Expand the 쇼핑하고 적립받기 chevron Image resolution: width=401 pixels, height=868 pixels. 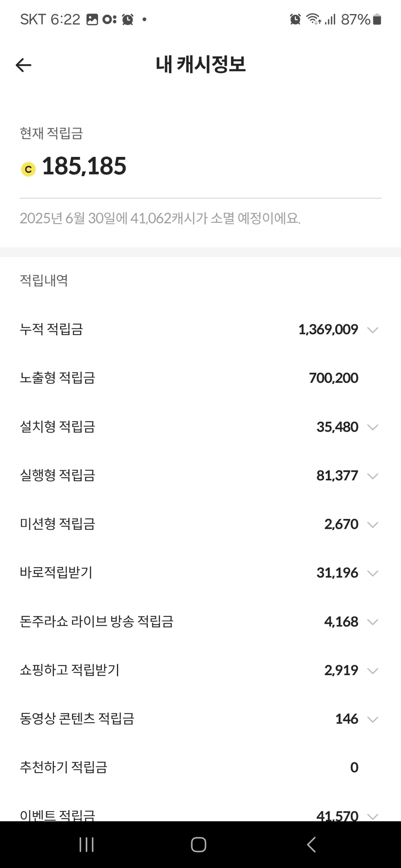372,671
